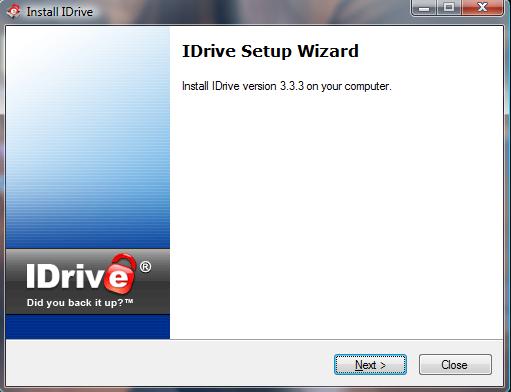Close the installer using the red X
The width and height of the screenshot is (511, 392).
click(482, 7)
